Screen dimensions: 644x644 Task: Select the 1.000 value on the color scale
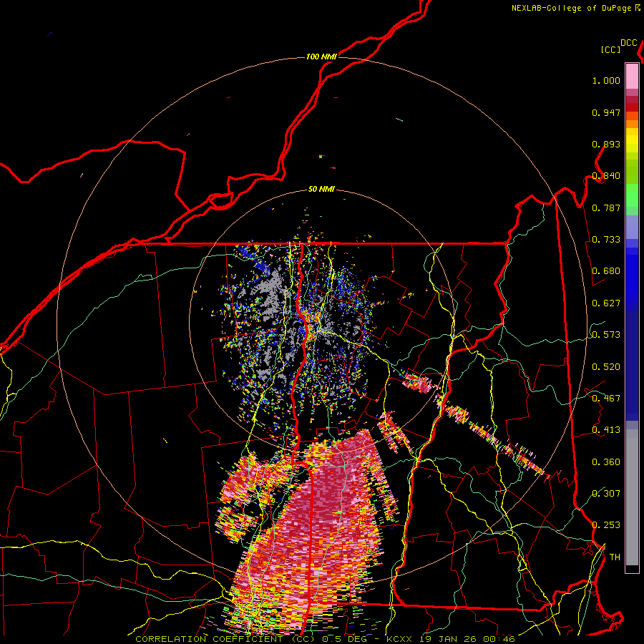click(606, 80)
